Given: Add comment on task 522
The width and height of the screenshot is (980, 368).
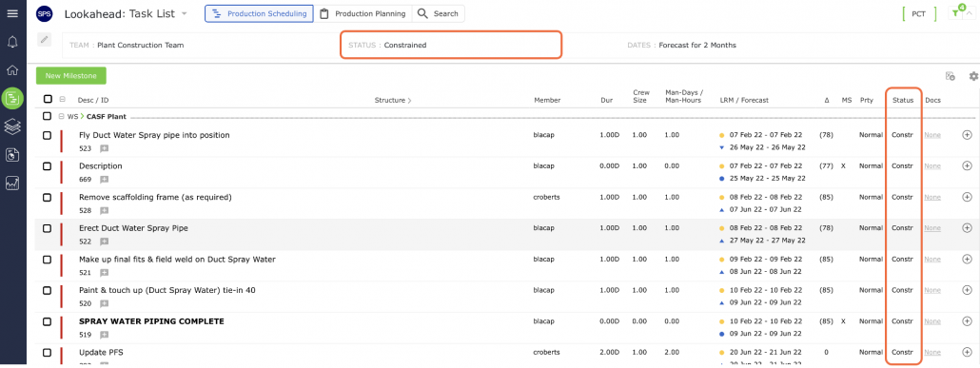Looking at the screenshot, I should [105, 242].
